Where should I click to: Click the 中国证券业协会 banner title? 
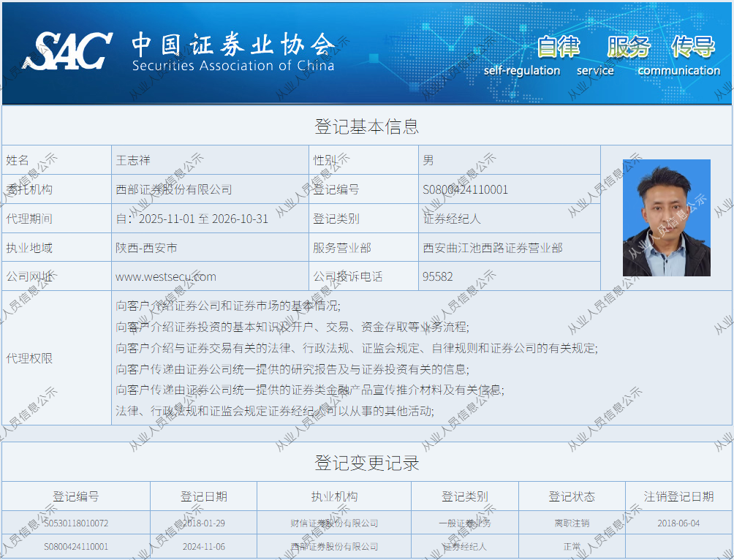pos(232,45)
